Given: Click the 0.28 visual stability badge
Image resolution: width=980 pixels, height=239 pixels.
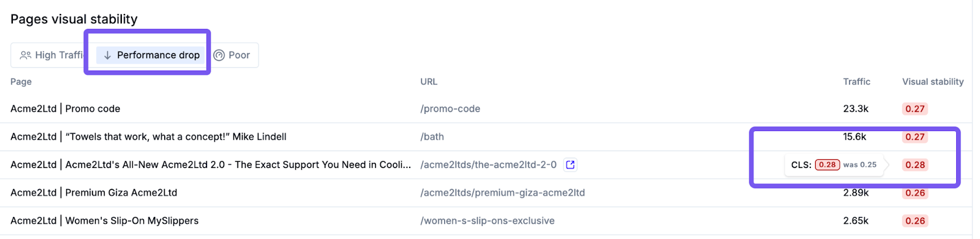Looking at the screenshot, I should [915, 165].
